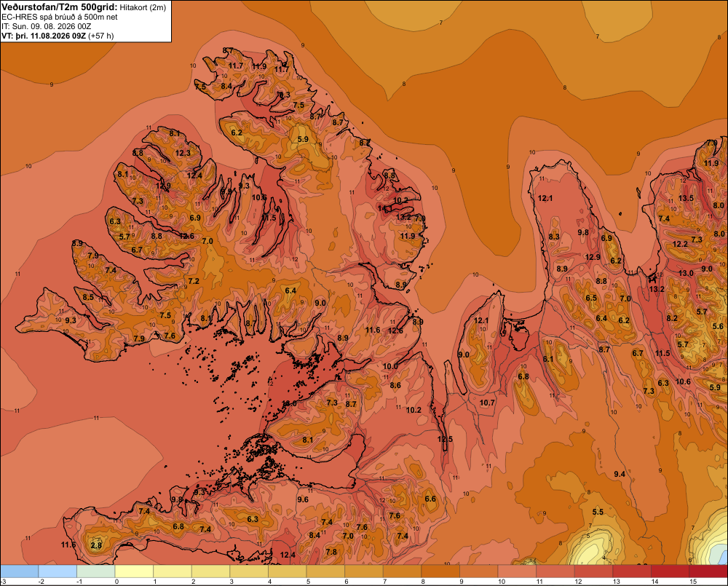Select legend swatch between 10 and 11
728x586 pixels.
point(517,571)
